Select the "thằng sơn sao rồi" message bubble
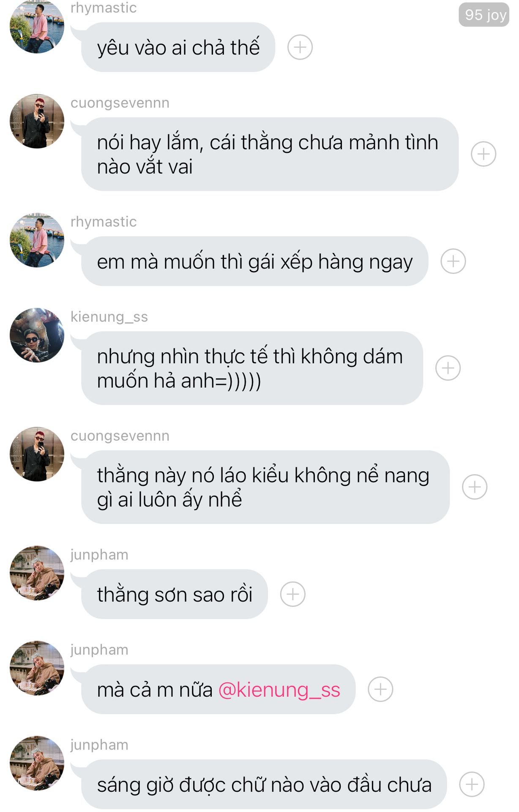The width and height of the screenshot is (519, 812). (175, 594)
